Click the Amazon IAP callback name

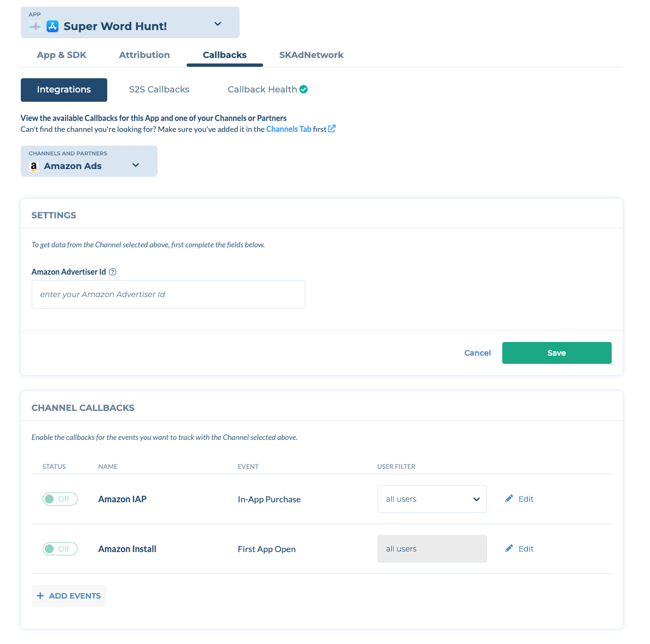(x=123, y=499)
